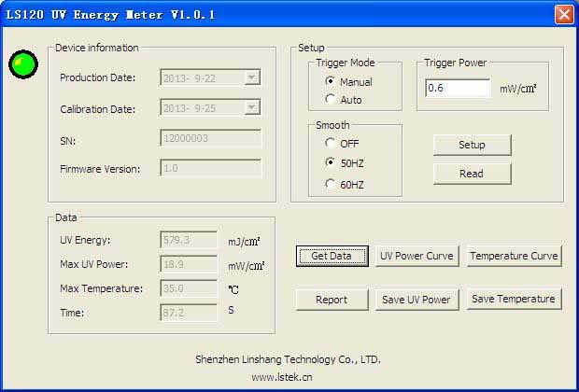Viewport: 579px width, 392px height.
Task: Click the green connection status indicator
Action: (x=23, y=64)
